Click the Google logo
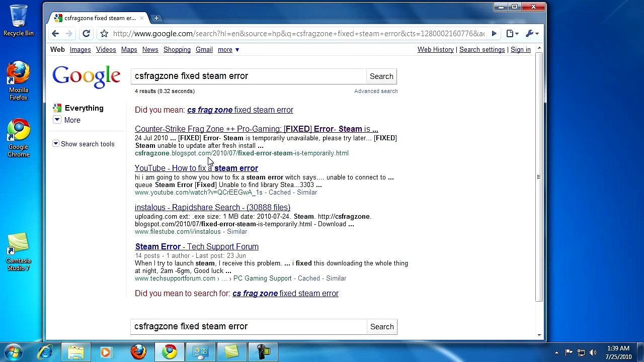 (87, 77)
